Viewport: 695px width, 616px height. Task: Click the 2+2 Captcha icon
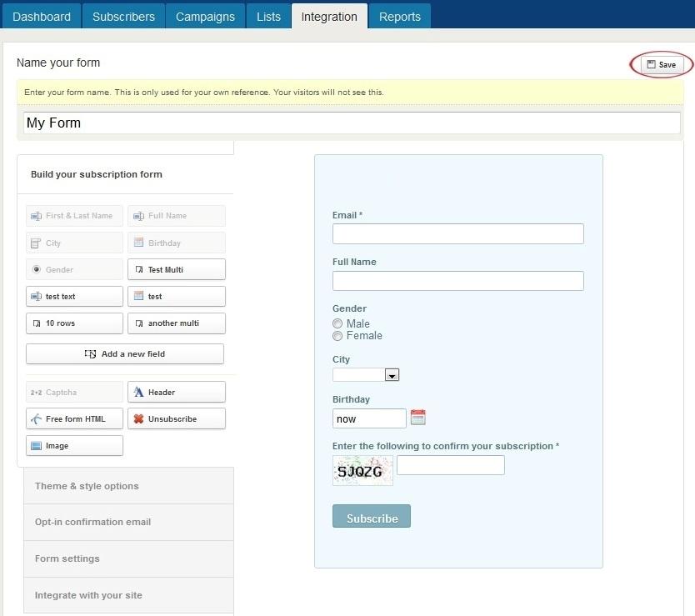point(37,393)
